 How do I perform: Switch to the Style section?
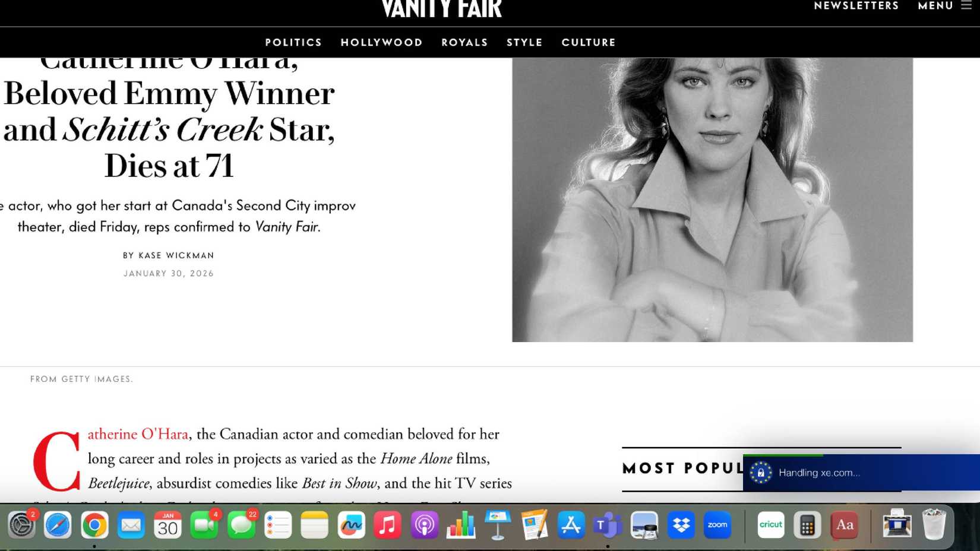(x=524, y=43)
